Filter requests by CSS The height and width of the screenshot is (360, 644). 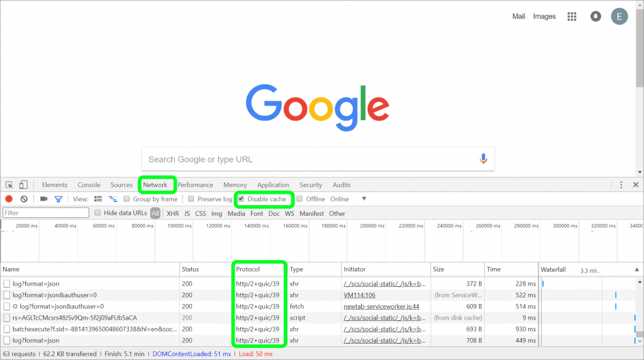tap(201, 213)
